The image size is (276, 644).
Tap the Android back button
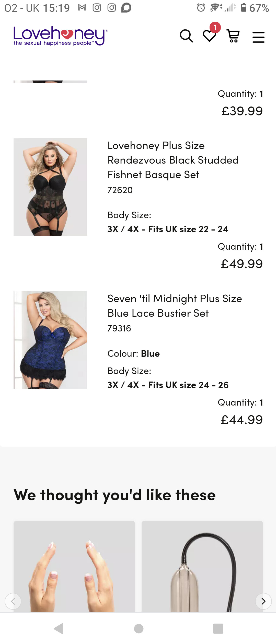[59, 629]
